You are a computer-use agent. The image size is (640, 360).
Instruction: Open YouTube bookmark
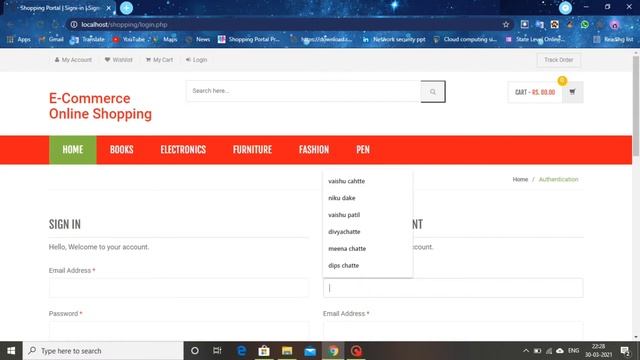[129, 39]
